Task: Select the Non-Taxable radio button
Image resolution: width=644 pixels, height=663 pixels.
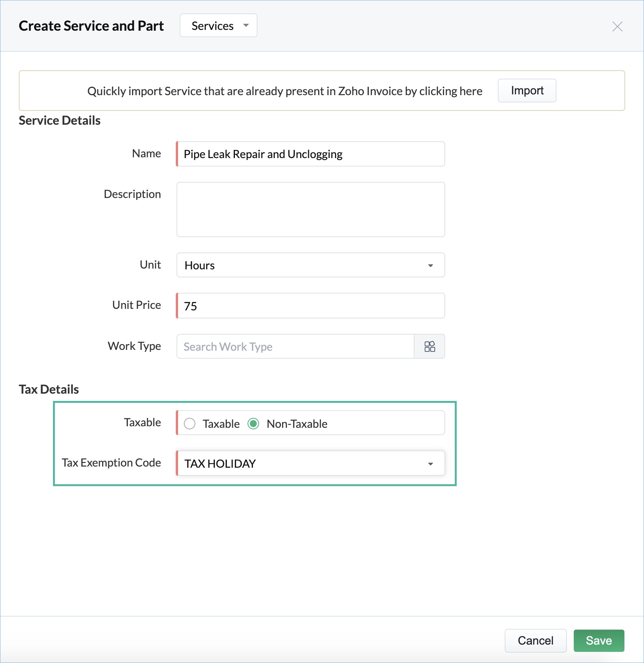Action: (x=253, y=424)
